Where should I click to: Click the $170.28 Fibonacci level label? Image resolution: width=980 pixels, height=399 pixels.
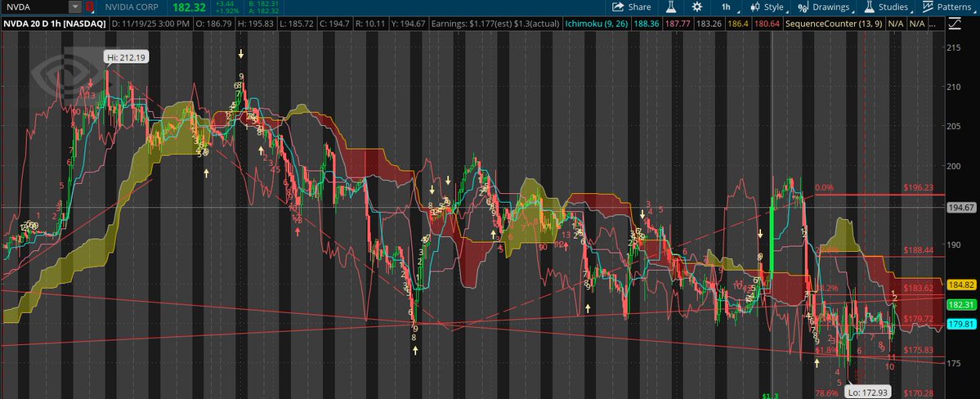point(918,393)
